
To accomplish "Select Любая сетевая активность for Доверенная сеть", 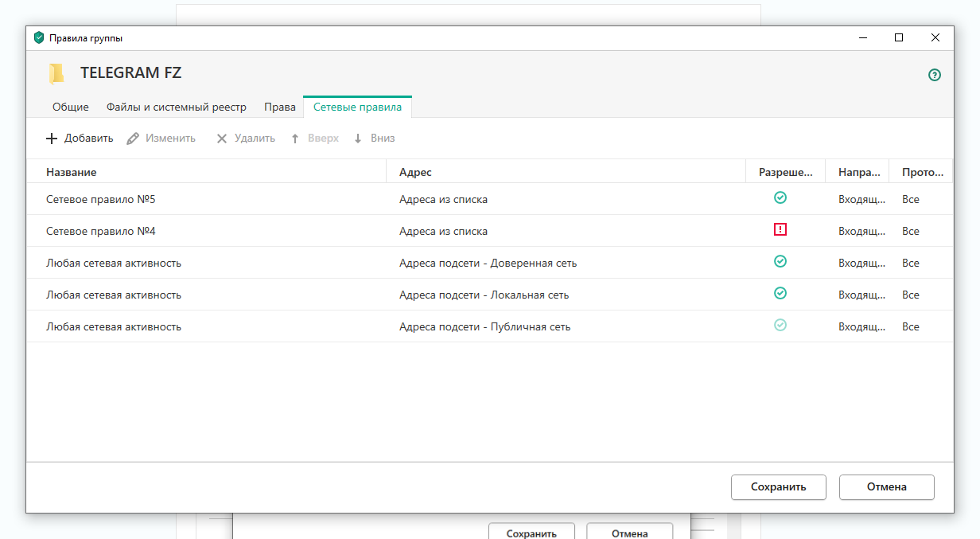I will [114, 263].
